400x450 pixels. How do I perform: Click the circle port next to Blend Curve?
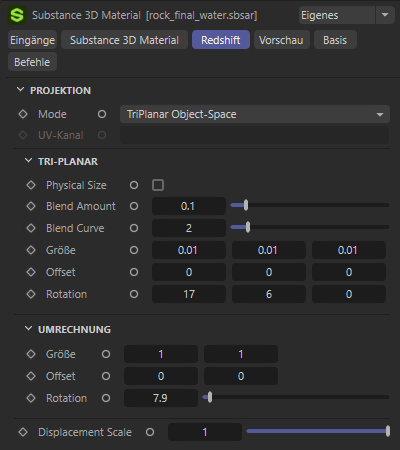(134, 228)
